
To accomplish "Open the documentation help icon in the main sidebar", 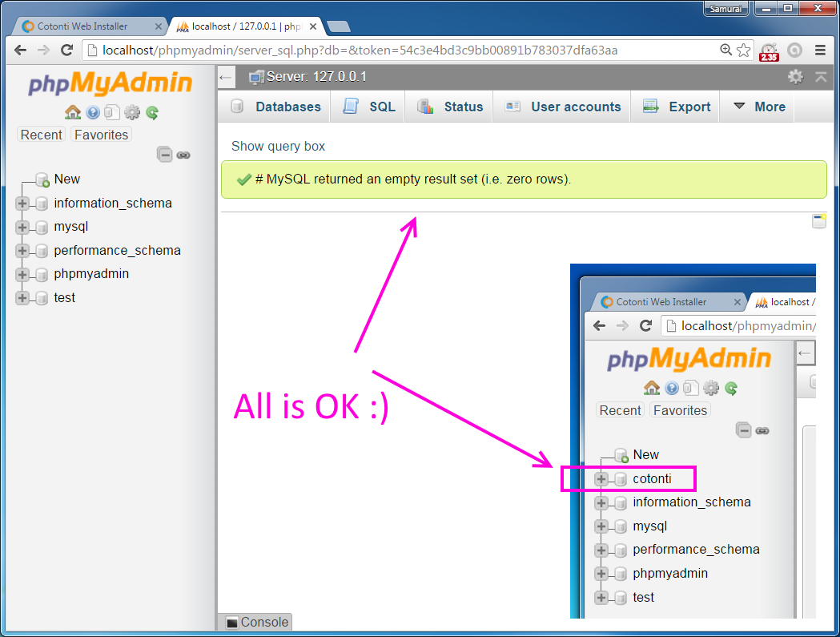I will 93,112.
